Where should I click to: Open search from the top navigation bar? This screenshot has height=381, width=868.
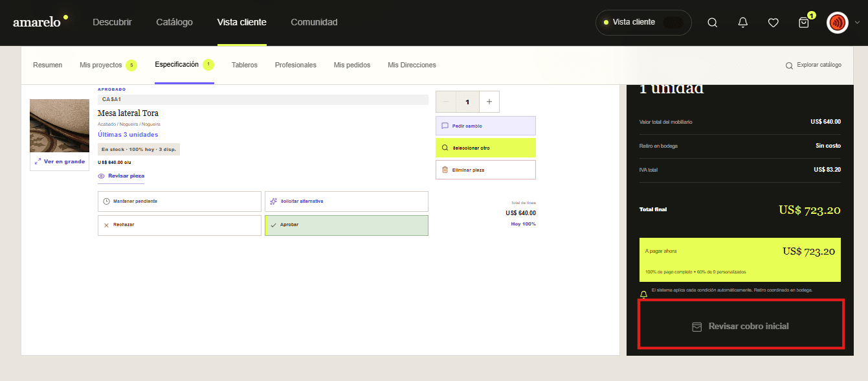pyautogui.click(x=712, y=23)
